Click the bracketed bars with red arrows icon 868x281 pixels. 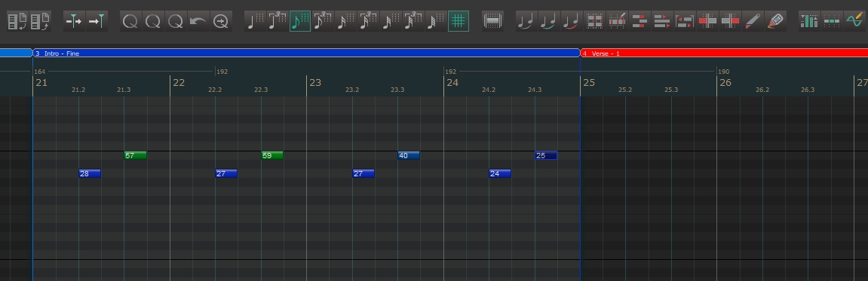tap(686, 22)
